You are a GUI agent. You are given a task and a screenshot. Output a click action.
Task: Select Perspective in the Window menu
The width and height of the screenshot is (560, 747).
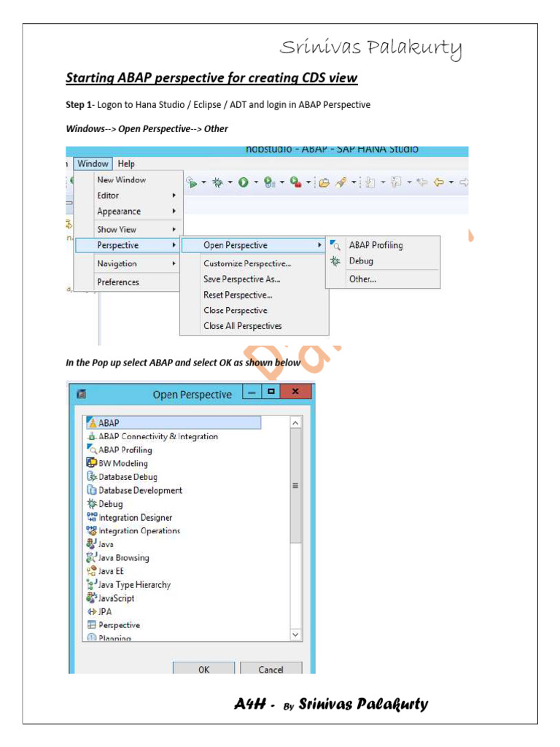pos(127,245)
